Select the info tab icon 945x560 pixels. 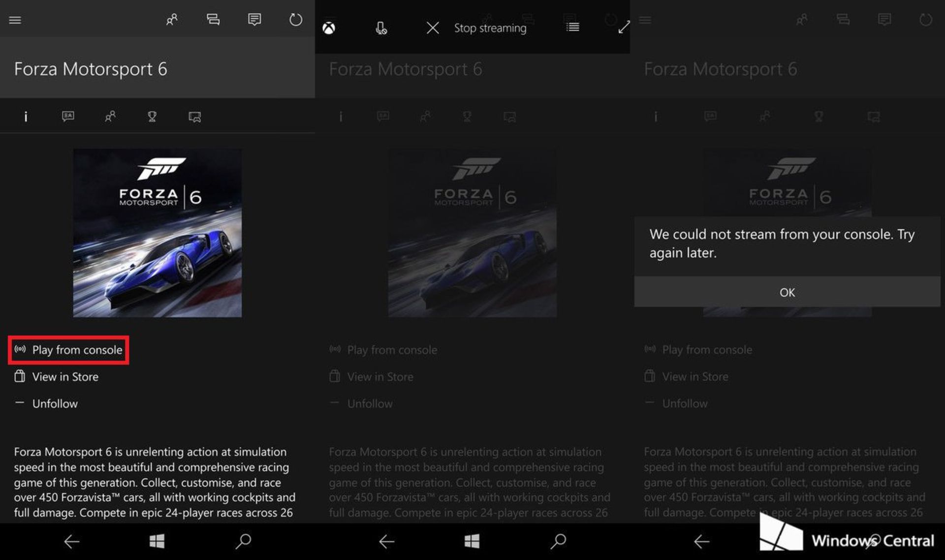[x=26, y=117]
